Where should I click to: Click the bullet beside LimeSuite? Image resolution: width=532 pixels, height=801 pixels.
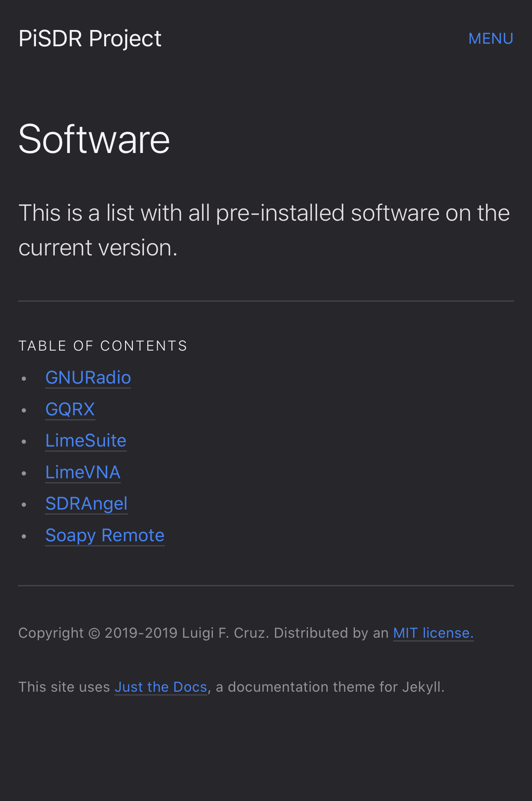coord(24,441)
